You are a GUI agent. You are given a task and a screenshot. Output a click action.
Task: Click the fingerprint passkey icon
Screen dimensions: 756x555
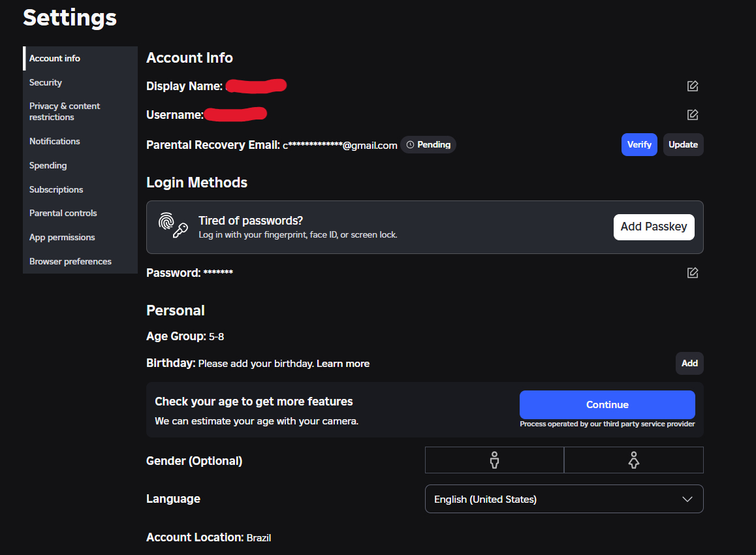click(173, 225)
